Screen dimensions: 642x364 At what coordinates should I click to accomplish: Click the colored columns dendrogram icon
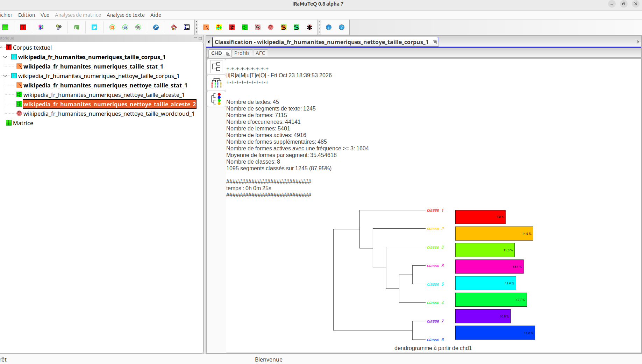[216, 83]
